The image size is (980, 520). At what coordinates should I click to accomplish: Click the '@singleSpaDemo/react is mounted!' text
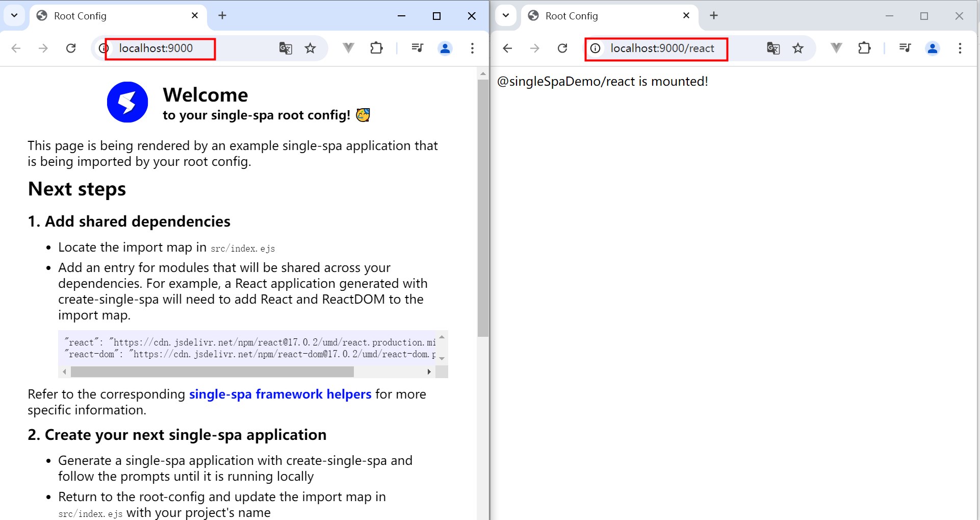602,82
